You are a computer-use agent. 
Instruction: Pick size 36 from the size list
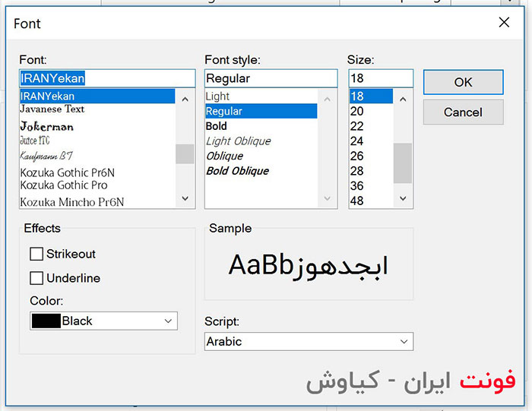coord(357,186)
